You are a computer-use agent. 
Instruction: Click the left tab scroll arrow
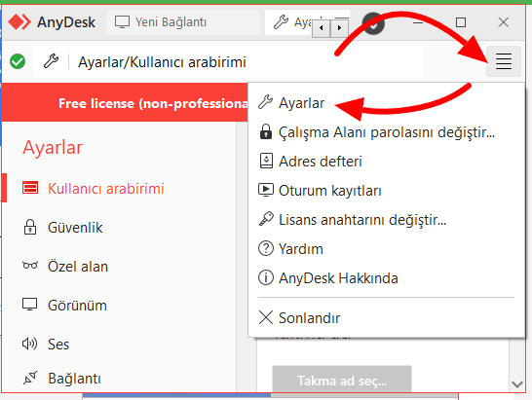click(321, 28)
